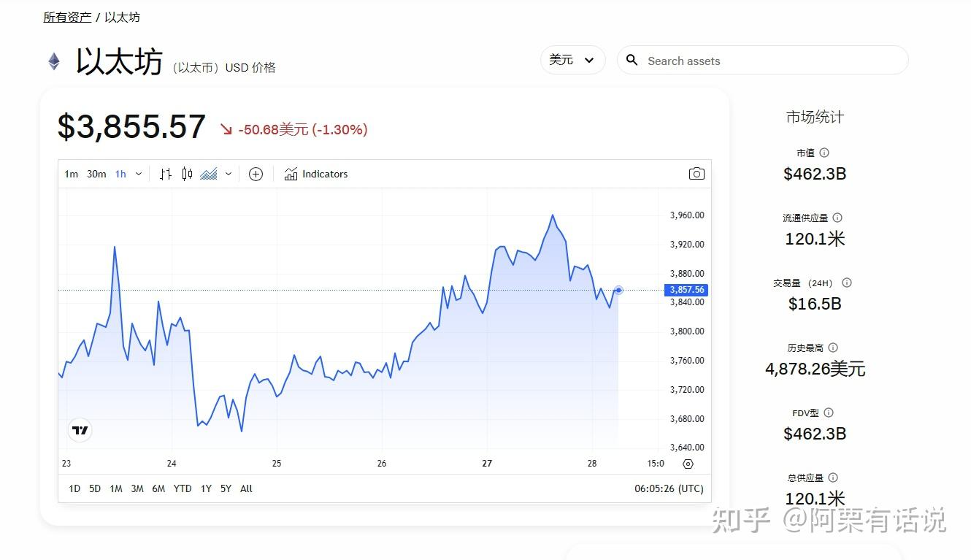This screenshot has width=971, height=560.
Task: Select the 30m chart interval
Action: pyautogui.click(x=96, y=174)
